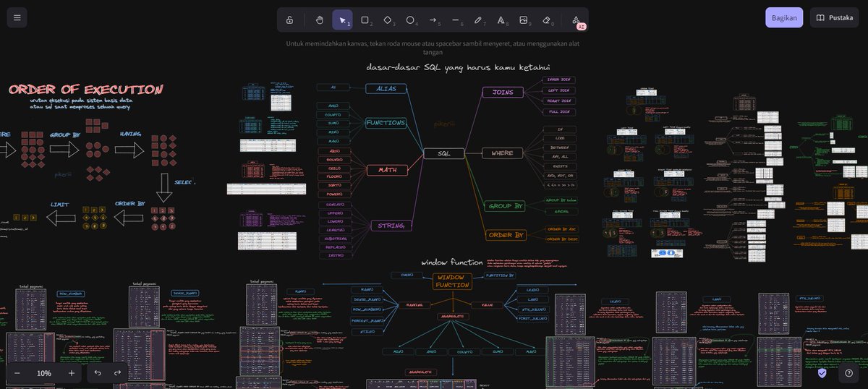This screenshot has width=868, height=389.
Task: Select the UPPER() box
Action: click(x=336, y=214)
